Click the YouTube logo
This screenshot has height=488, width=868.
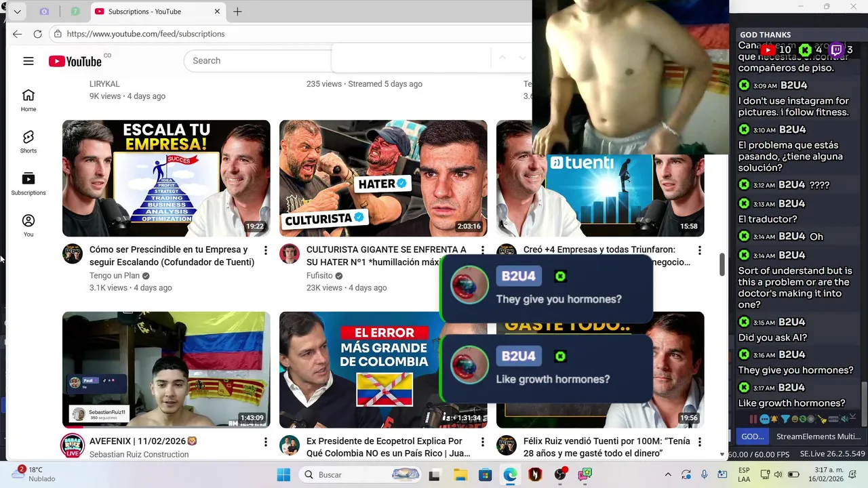75,61
